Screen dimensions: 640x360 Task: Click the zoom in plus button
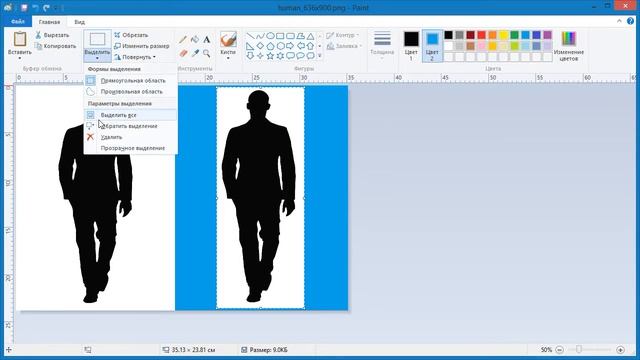tap(620, 350)
